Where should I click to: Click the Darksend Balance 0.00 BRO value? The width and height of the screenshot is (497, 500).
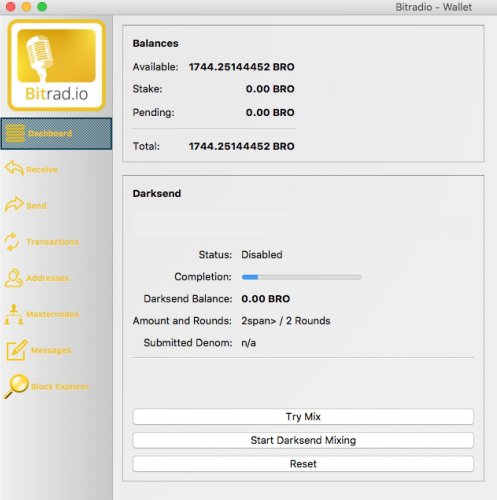(266, 299)
